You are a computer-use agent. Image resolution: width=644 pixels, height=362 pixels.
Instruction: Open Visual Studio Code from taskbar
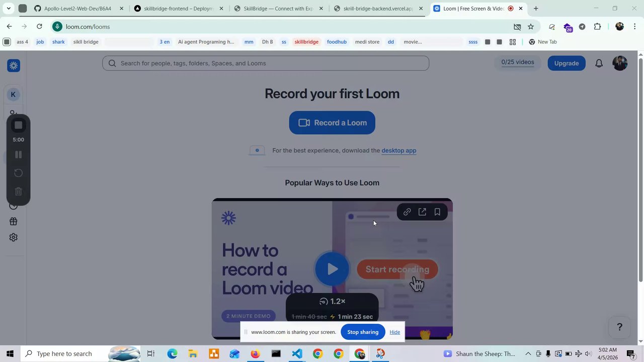[x=297, y=353]
